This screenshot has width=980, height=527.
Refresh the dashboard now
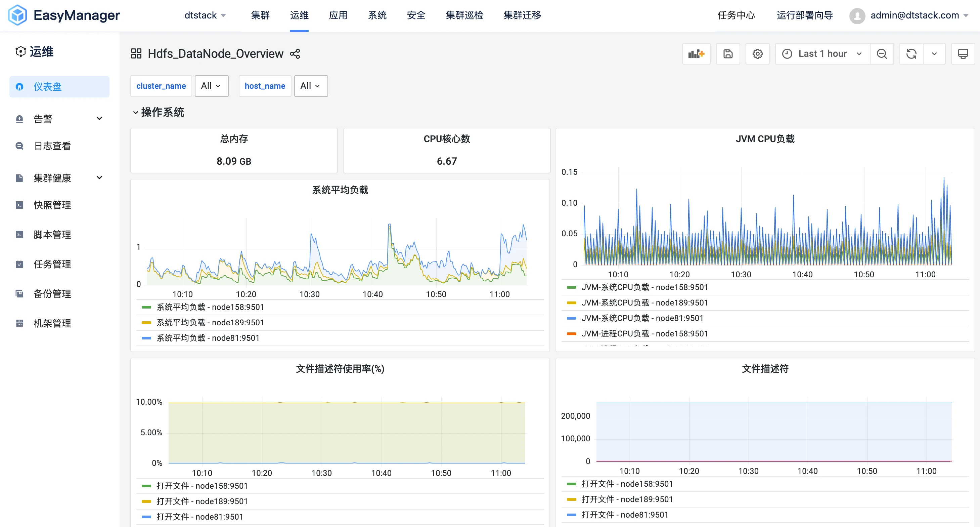click(911, 54)
